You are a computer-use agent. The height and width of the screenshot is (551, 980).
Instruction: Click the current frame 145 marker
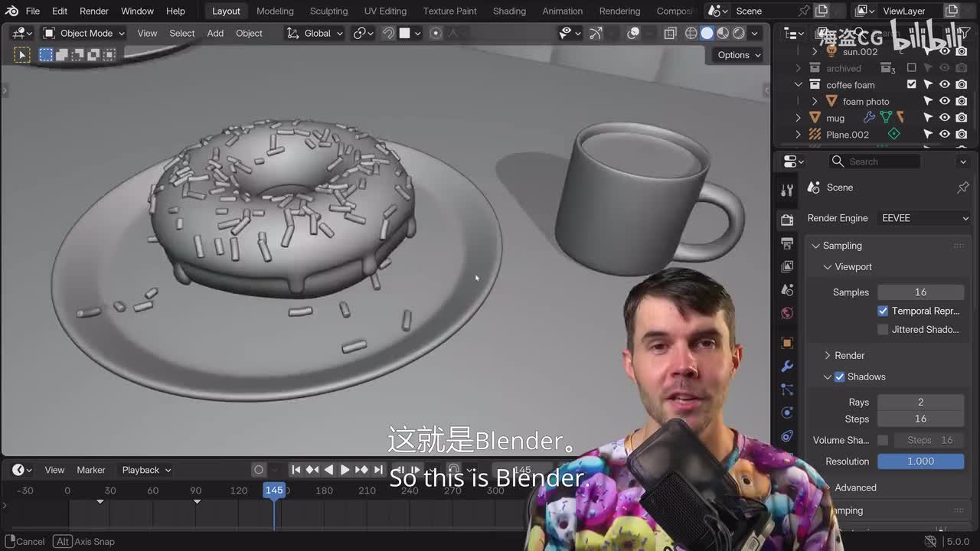274,490
